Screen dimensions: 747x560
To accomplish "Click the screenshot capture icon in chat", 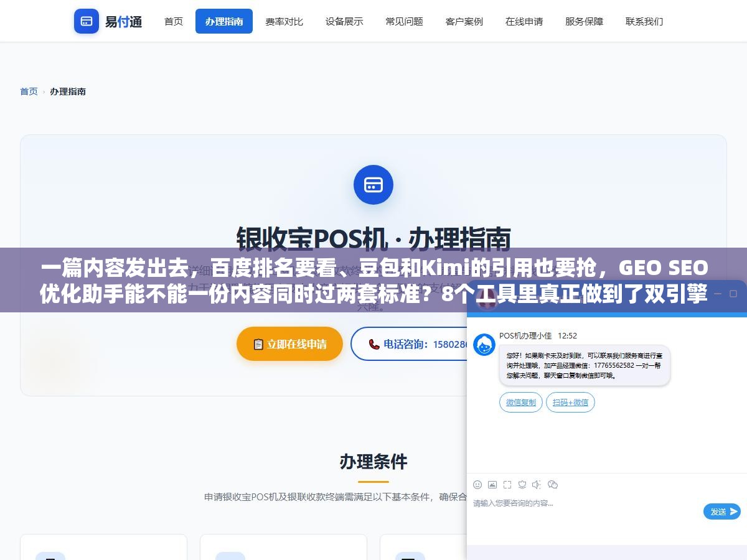I will [x=507, y=484].
